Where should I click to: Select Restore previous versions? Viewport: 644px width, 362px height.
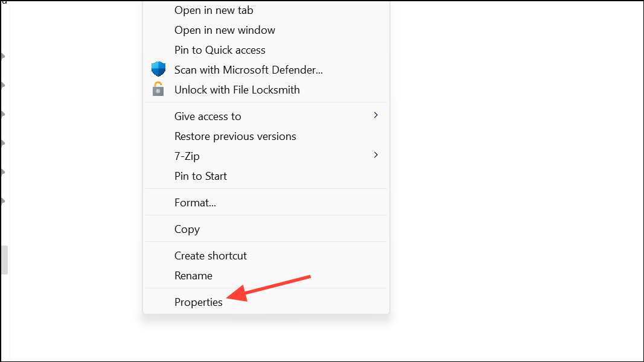tap(235, 136)
